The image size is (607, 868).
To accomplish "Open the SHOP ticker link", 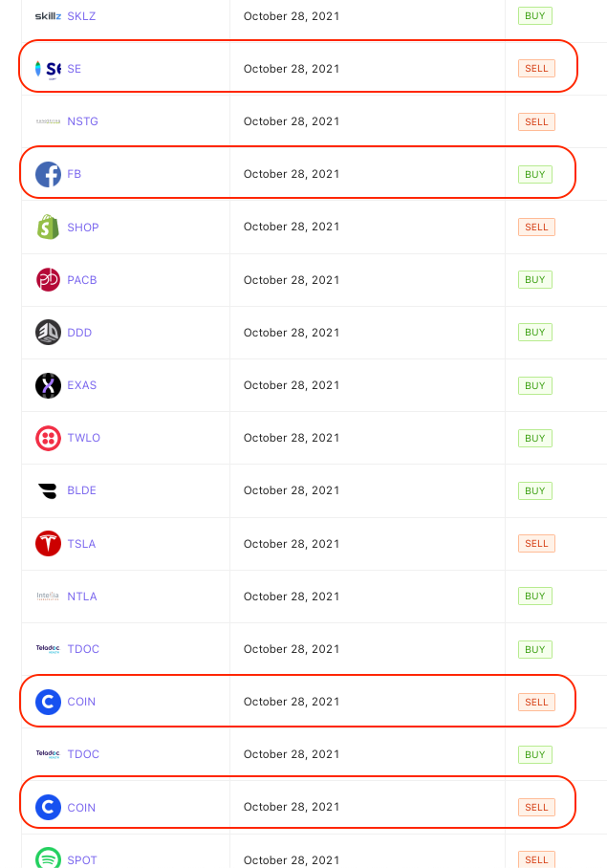I will tap(83, 228).
